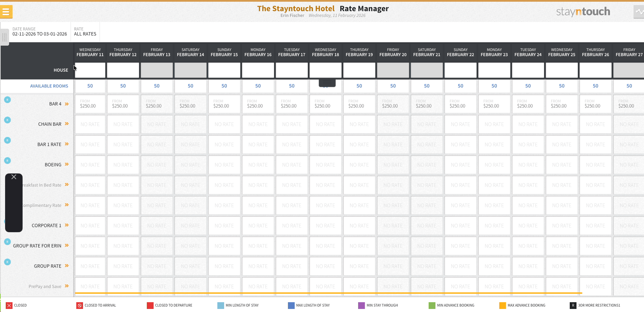Click the Closed red X legend icon

(x=9, y=305)
